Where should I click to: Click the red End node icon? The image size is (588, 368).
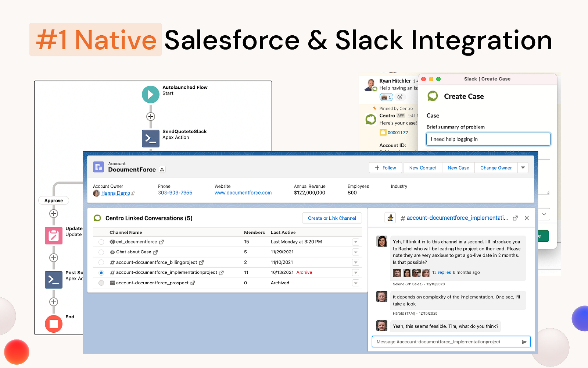click(54, 324)
